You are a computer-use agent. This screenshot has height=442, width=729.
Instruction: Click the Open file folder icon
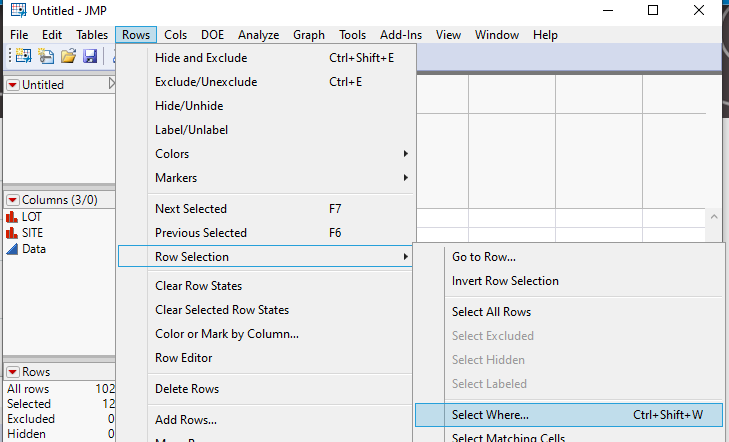[x=68, y=57]
